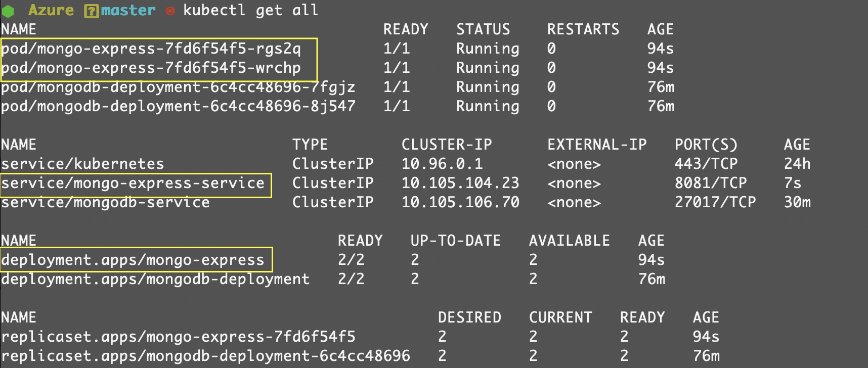Viewport: 868px width, 368px height.
Task: Click the green hexagon prompt icon
Action: (8, 11)
